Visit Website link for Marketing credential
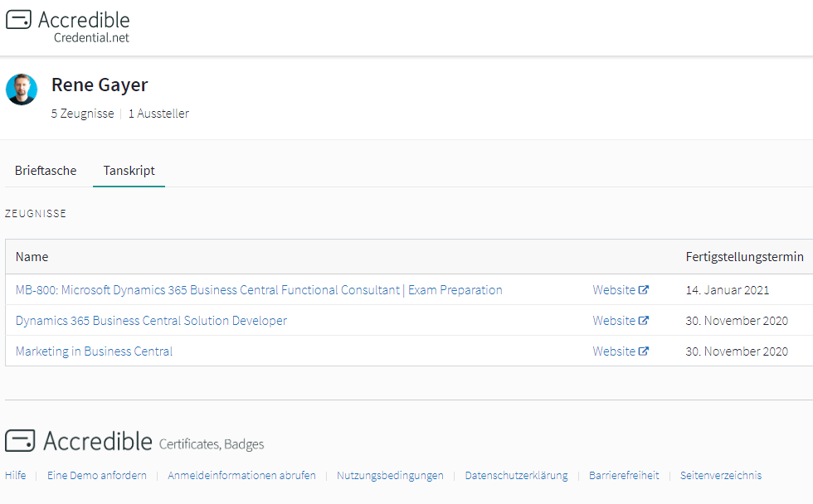813x504 pixels. pos(614,351)
